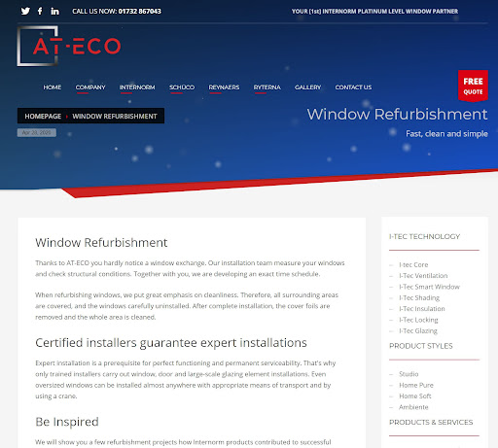Open the Internorm menu
The image size is (498, 448).
(137, 87)
